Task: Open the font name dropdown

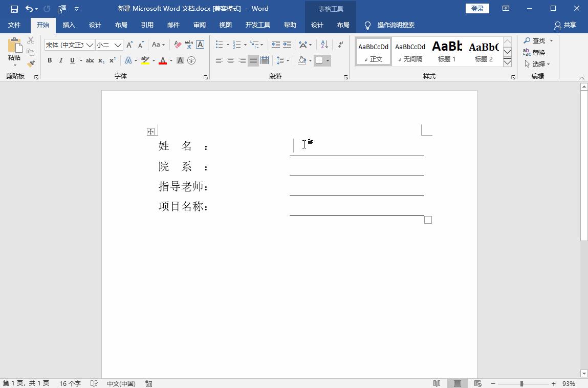Action: coord(90,45)
